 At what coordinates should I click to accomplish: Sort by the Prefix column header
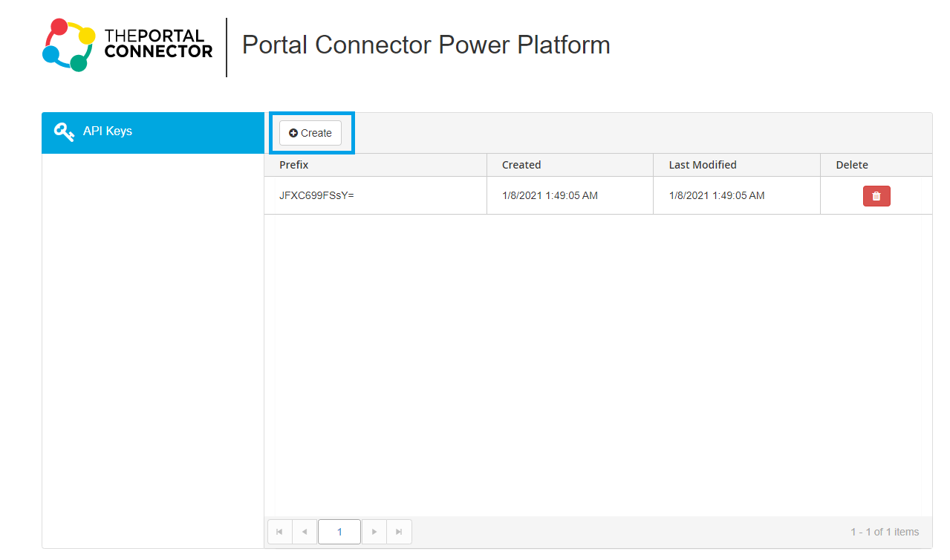375,165
